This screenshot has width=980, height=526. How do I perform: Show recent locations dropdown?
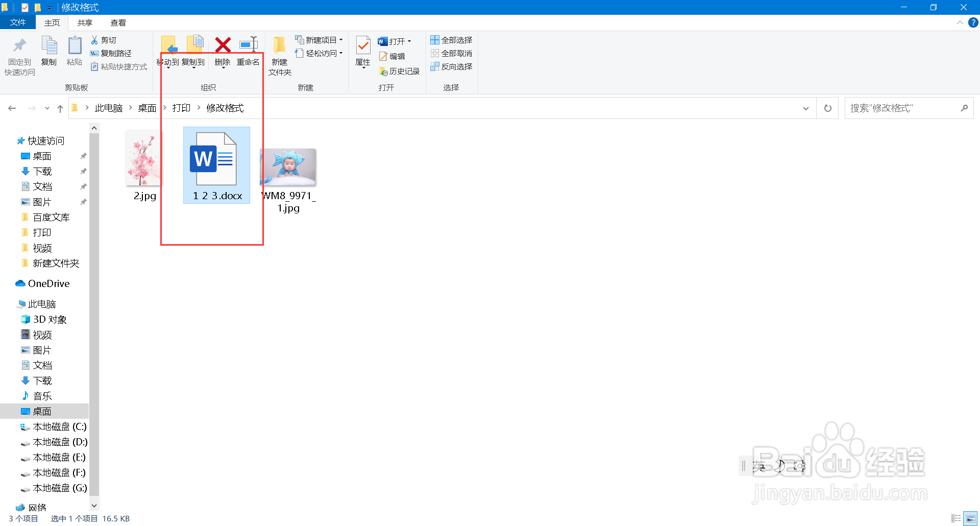[47, 108]
